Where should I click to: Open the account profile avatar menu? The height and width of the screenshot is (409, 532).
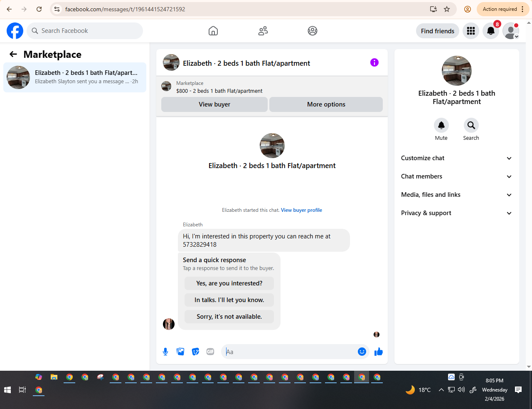pyautogui.click(x=511, y=31)
